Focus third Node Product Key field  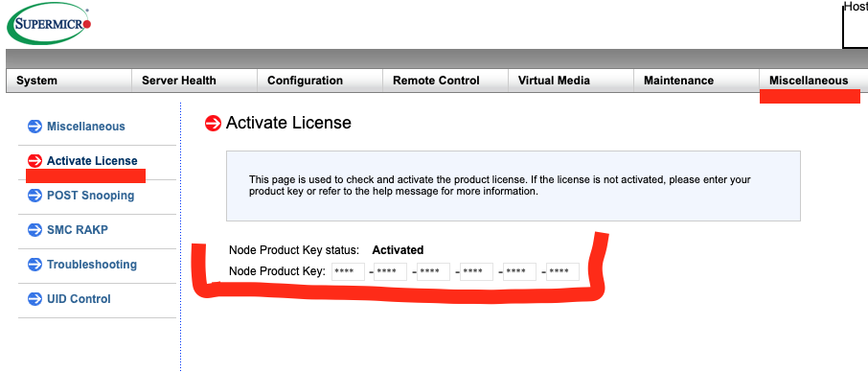click(x=433, y=271)
